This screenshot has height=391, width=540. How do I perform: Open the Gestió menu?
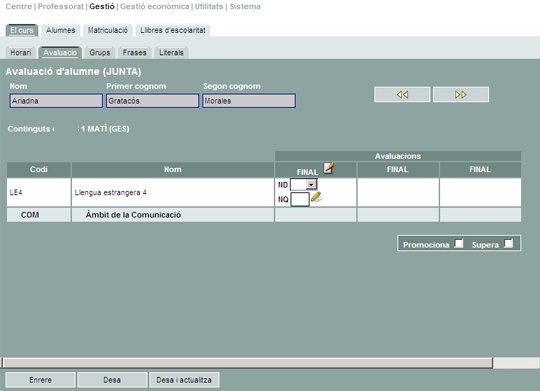tap(102, 6)
